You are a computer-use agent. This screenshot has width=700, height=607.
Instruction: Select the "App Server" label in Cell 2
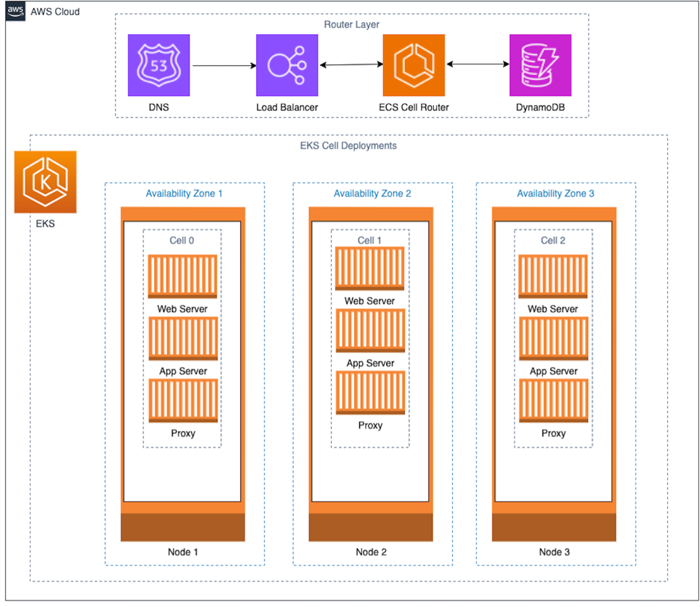(554, 371)
